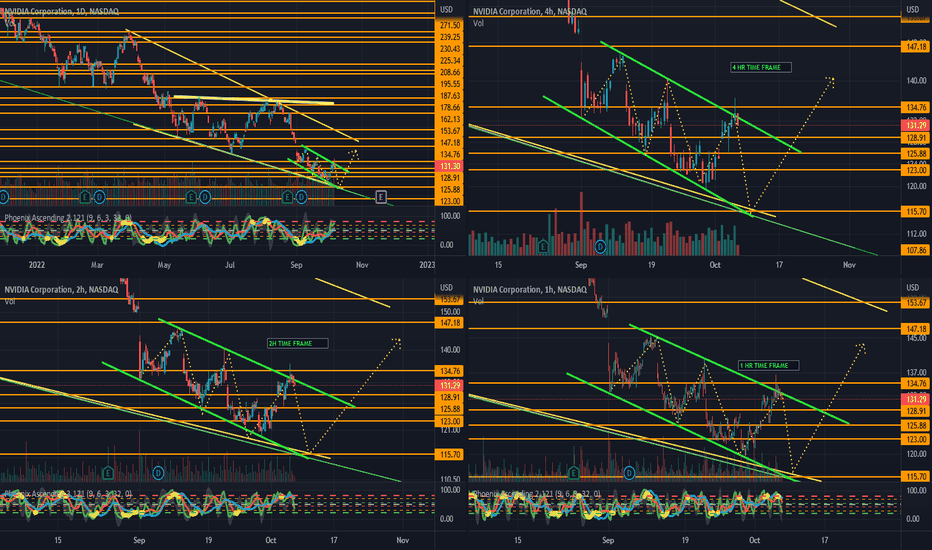
Task: Select the 'NVIDIA Corporation, 1h, NASDAQ' chart title
Action: (530, 290)
